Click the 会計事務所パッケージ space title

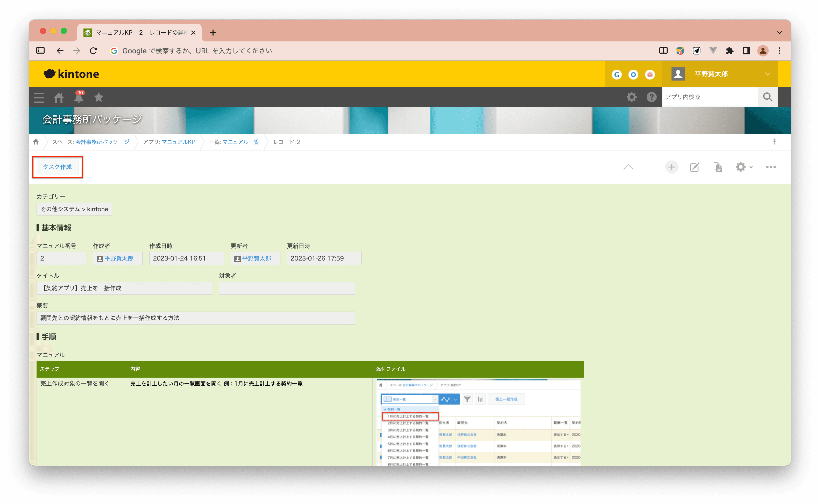(x=92, y=119)
